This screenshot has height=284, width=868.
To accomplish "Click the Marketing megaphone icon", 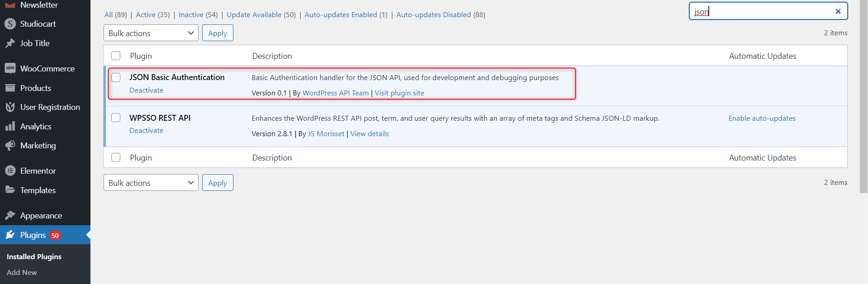I will [x=10, y=146].
